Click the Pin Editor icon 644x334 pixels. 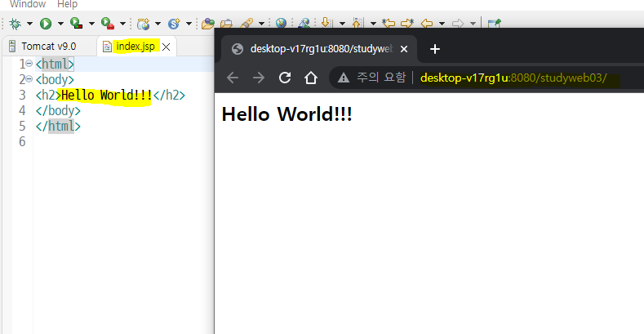(x=494, y=24)
